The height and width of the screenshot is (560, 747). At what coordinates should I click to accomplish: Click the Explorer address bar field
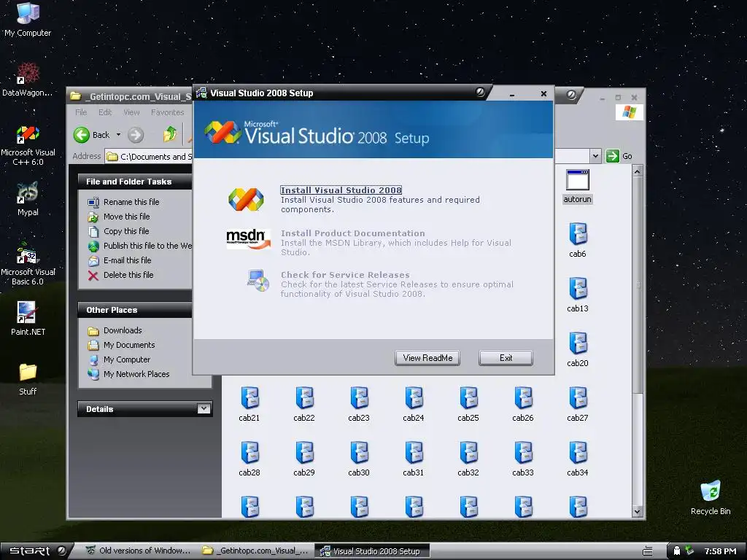coord(149,157)
